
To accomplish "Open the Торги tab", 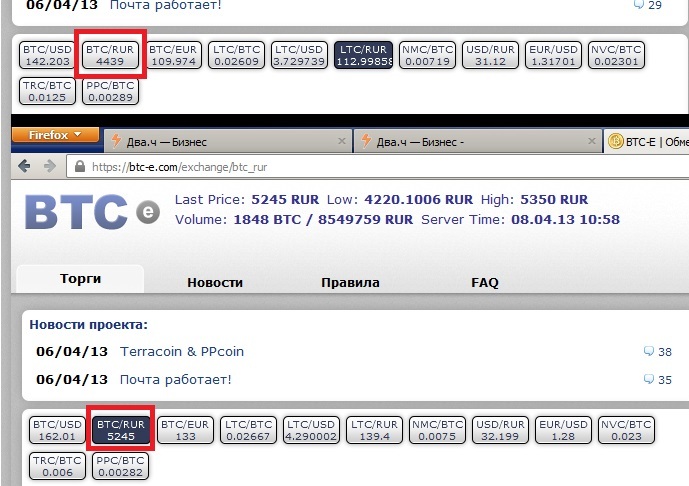I will (x=80, y=279).
